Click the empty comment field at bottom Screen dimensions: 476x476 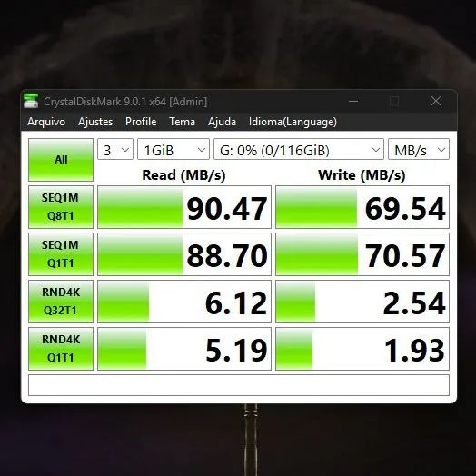239,385
